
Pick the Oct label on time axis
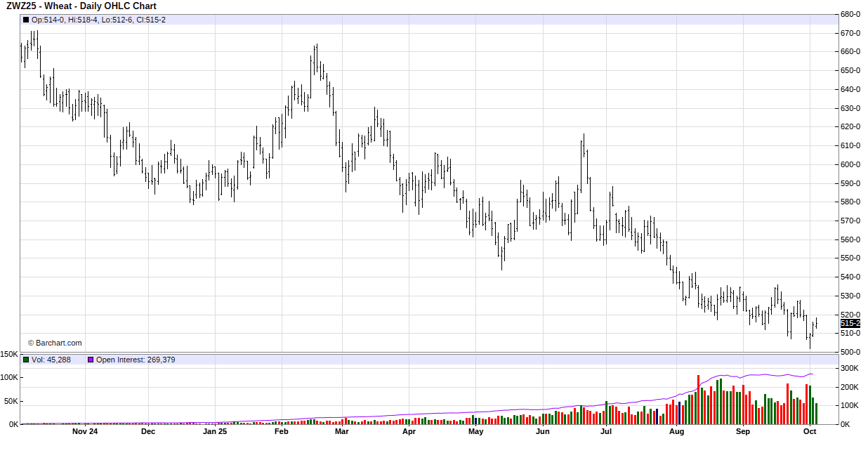click(810, 432)
